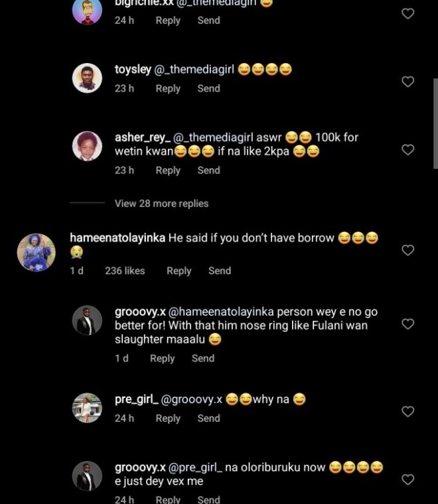Like the top partially visible comment
This screenshot has width=438, height=504.
click(408, 13)
